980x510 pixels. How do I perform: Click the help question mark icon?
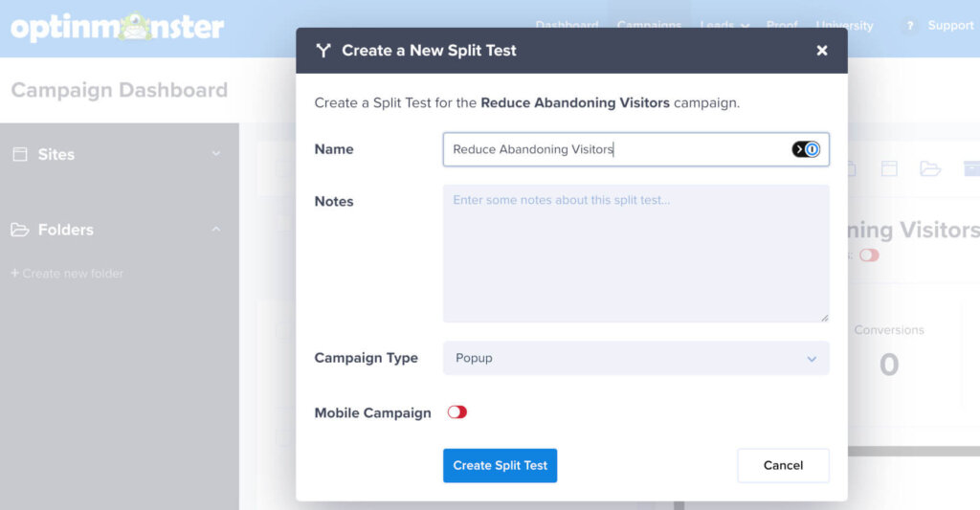[910, 26]
